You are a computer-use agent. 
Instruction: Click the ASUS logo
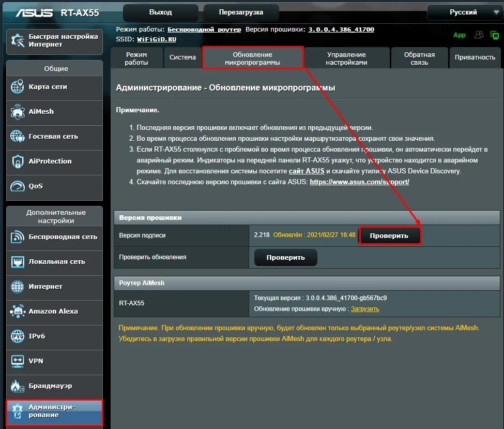click(34, 12)
